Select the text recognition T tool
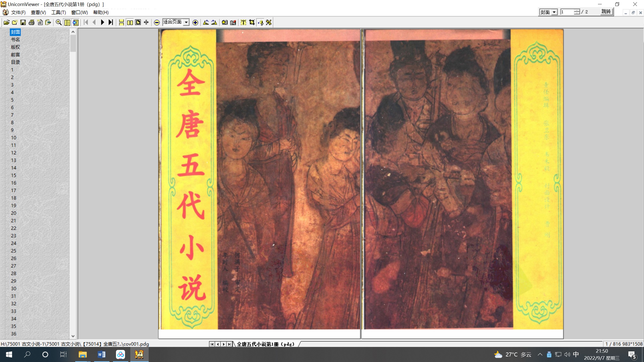This screenshot has width=644, height=362. (x=243, y=22)
